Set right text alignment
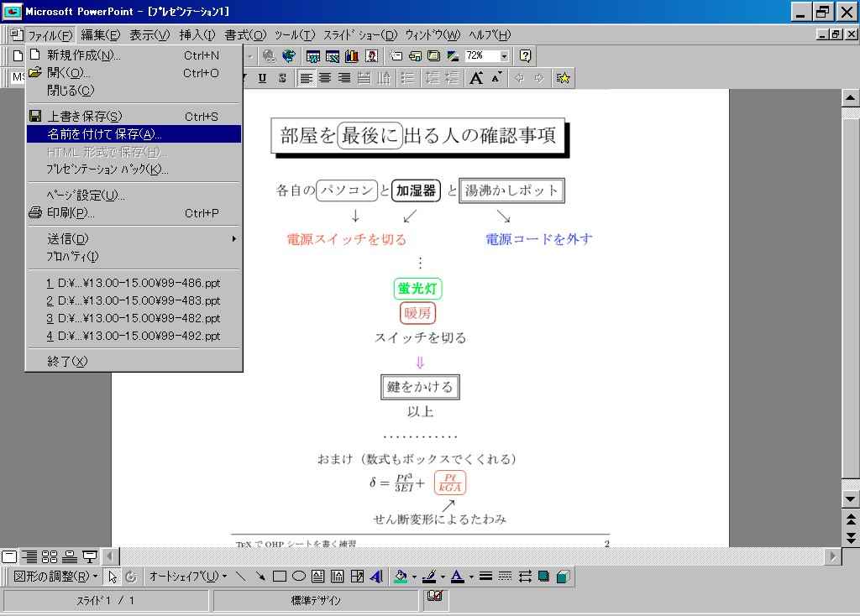Image resolution: width=860 pixels, height=616 pixels. [344, 78]
